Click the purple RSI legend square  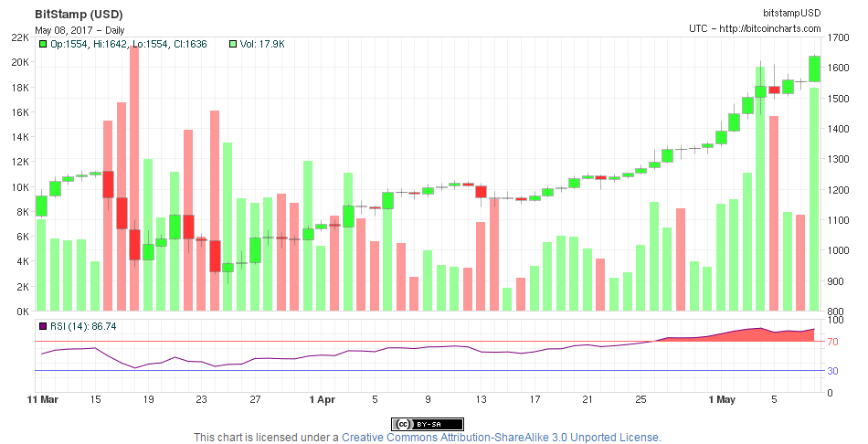[x=43, y=327]
